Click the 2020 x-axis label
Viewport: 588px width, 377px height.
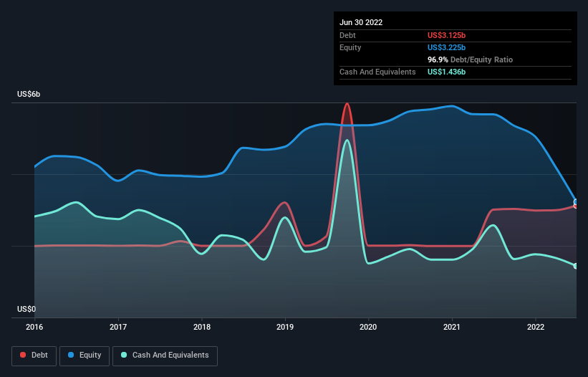368,327
